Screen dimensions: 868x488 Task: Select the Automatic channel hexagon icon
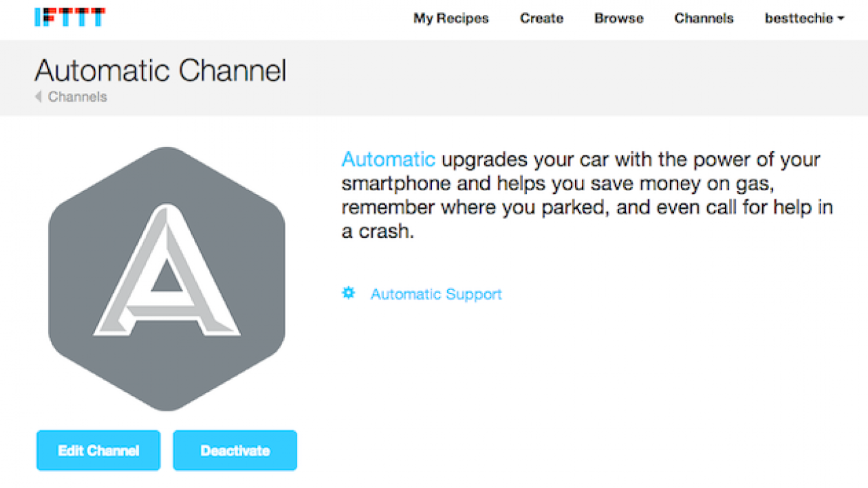click(x=166, y=278)
